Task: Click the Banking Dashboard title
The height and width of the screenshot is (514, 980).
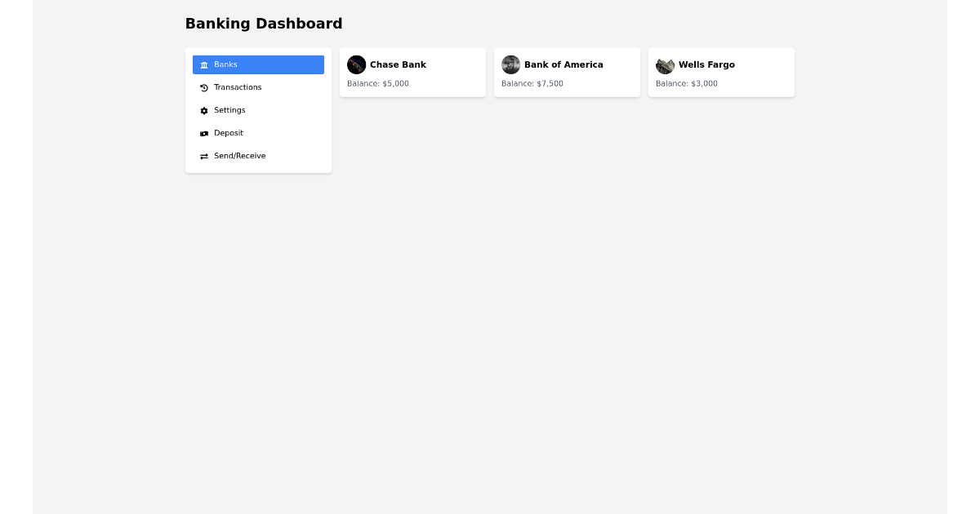Action: click(x=264, y=24)
